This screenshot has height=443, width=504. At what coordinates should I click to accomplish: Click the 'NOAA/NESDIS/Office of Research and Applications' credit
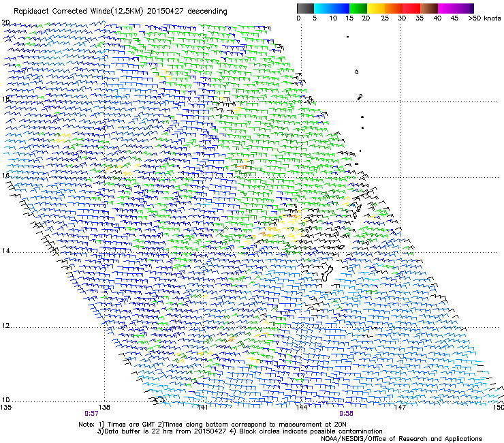(401, 439)
